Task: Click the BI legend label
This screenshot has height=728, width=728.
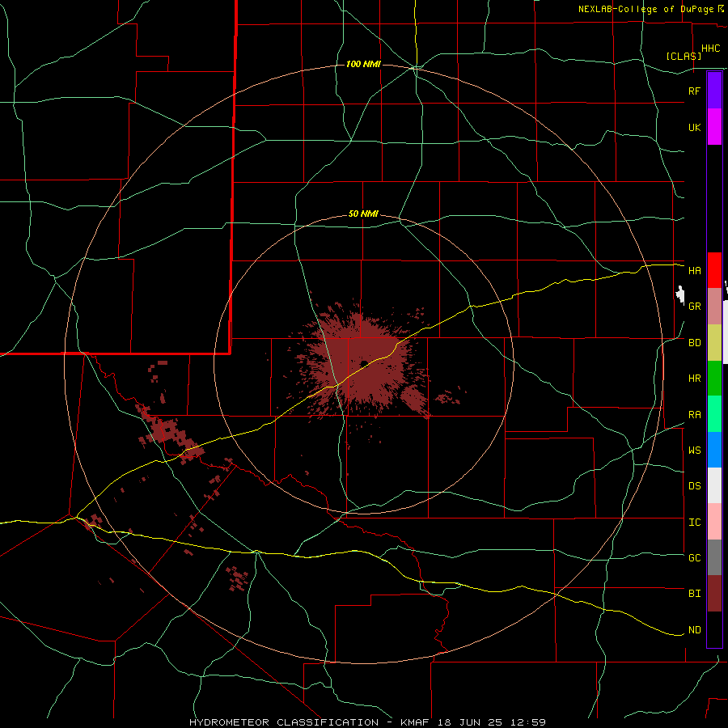Action: 694,594
